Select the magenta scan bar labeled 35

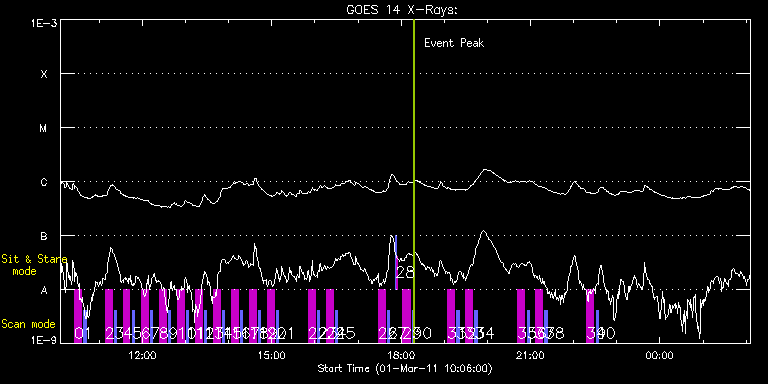(521, 316)
